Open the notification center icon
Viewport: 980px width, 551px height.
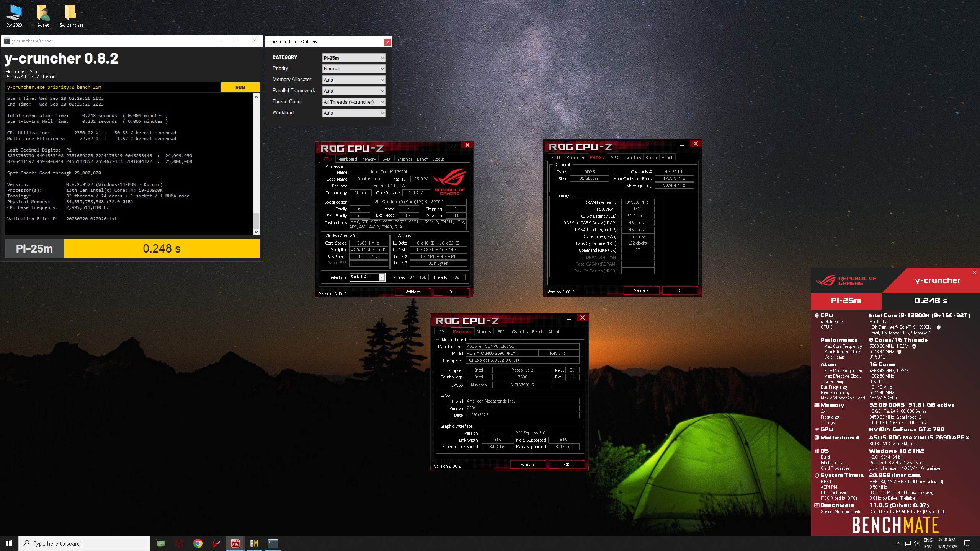(x=967, y=543)
